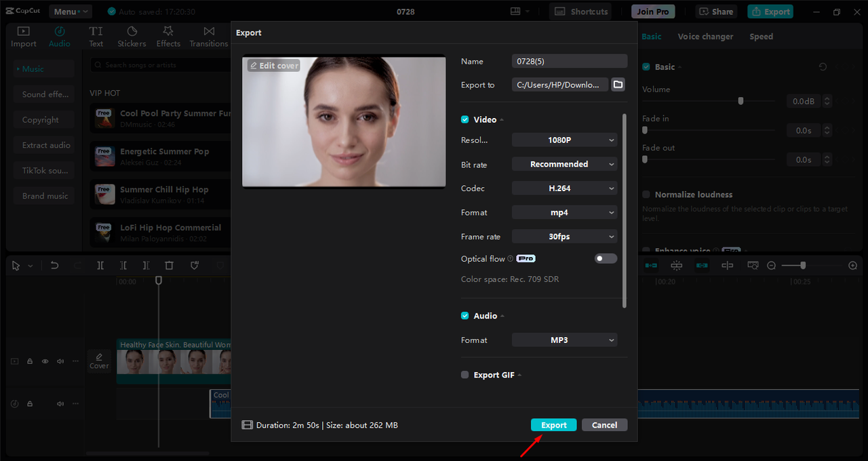This screenshot has width=868, height=461.
Task: Expand the pointer tool dropdown arrow
Action: coord(30,266)
